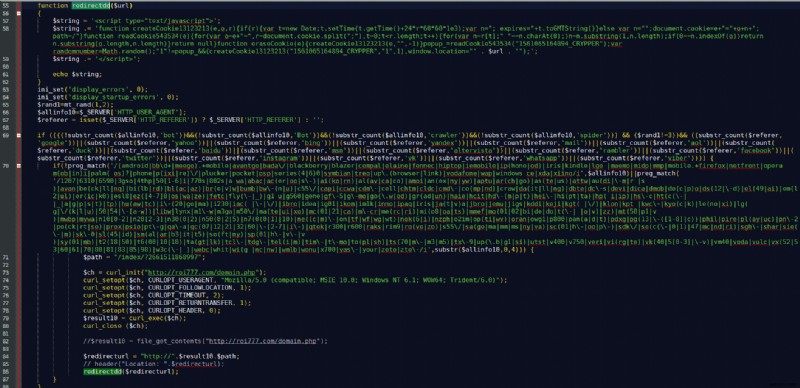Click the 'HTTP_REFERER' string after isset
This screenshot has width=800, height=388.
(x=165, y=120)
